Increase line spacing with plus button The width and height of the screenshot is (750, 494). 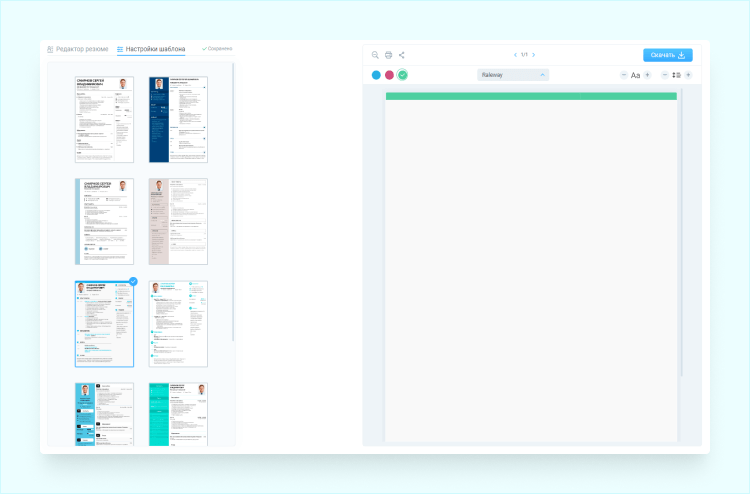coord(688,75)
